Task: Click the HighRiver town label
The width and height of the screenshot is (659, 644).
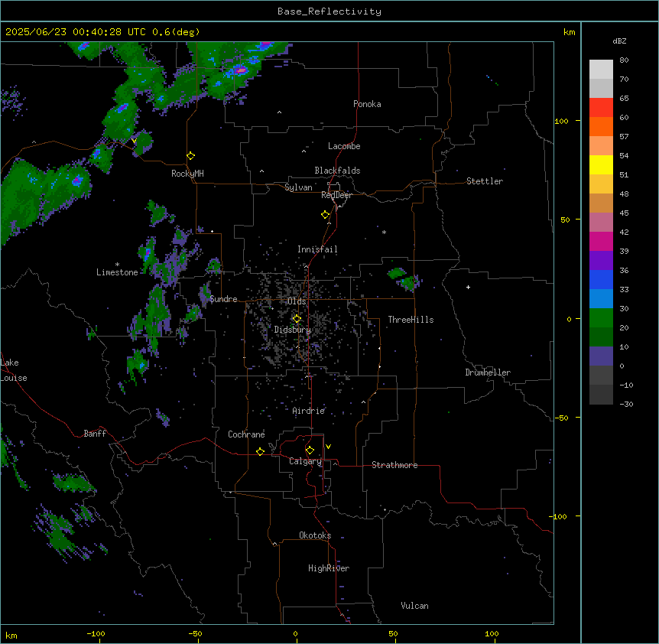Action: (329, 568)
